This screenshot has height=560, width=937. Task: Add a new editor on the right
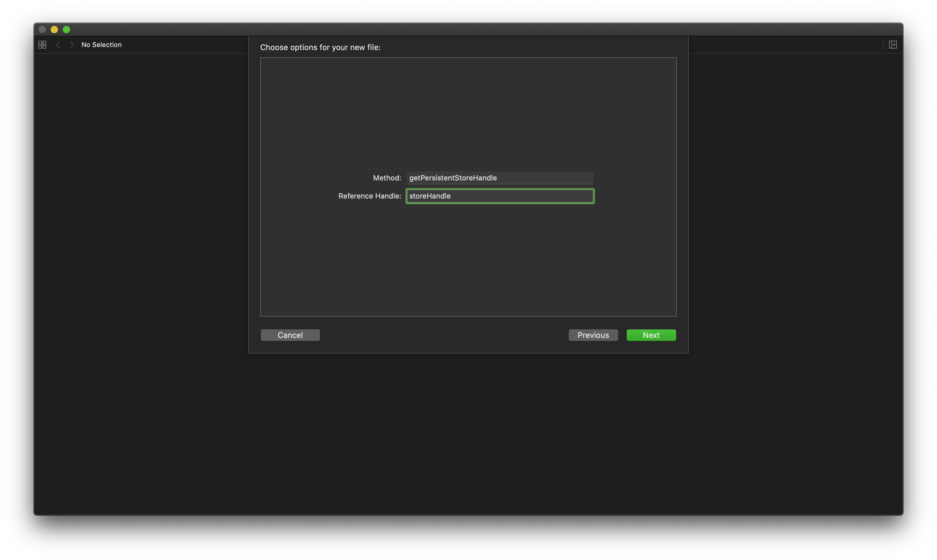pos(892,45)
